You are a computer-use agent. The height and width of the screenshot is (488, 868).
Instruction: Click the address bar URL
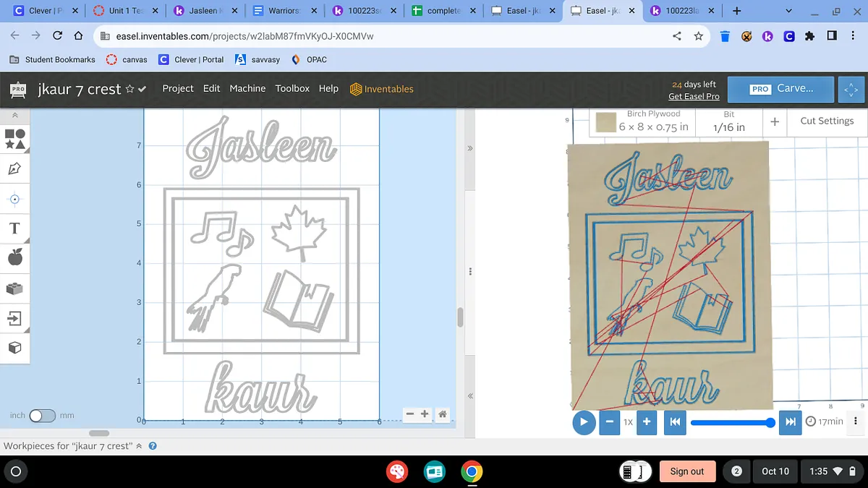click(x=245, y=36)
